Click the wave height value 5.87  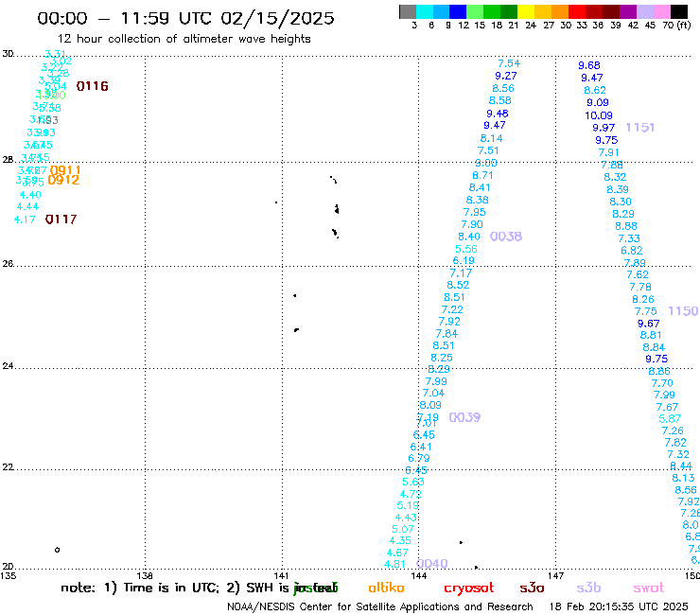pos(670,419)
